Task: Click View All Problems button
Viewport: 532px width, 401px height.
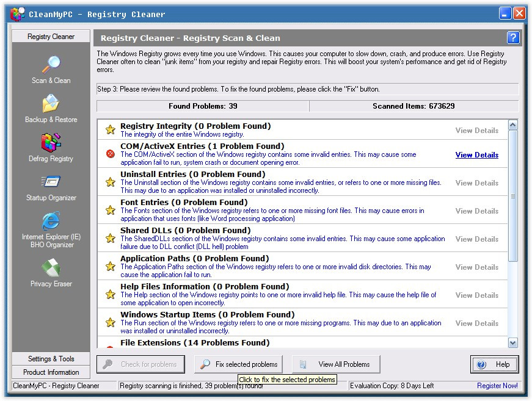Action: pos(336,364)
